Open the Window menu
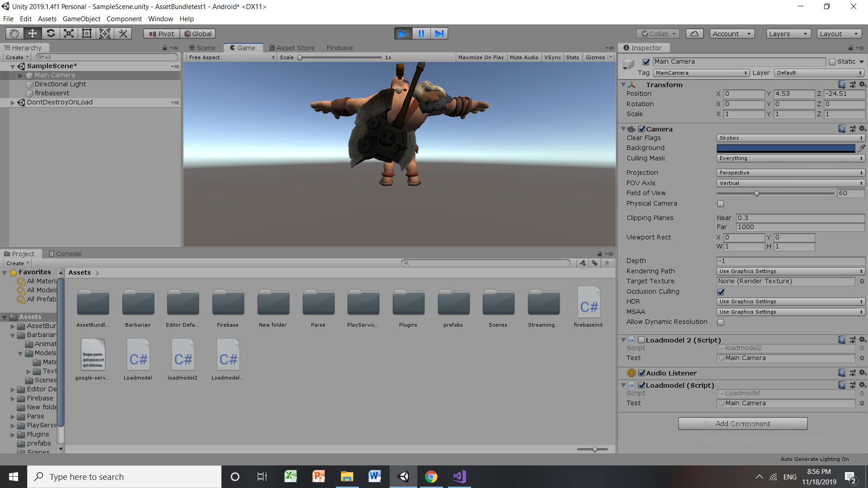Screen dimensions: 868x488 point(160,19)
